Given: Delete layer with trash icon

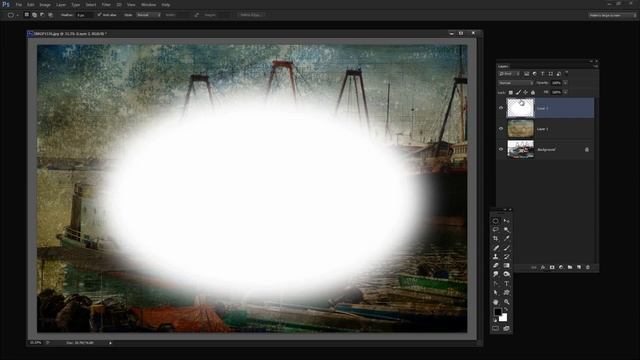Looking at the screenshot, I should pos(588,267).
